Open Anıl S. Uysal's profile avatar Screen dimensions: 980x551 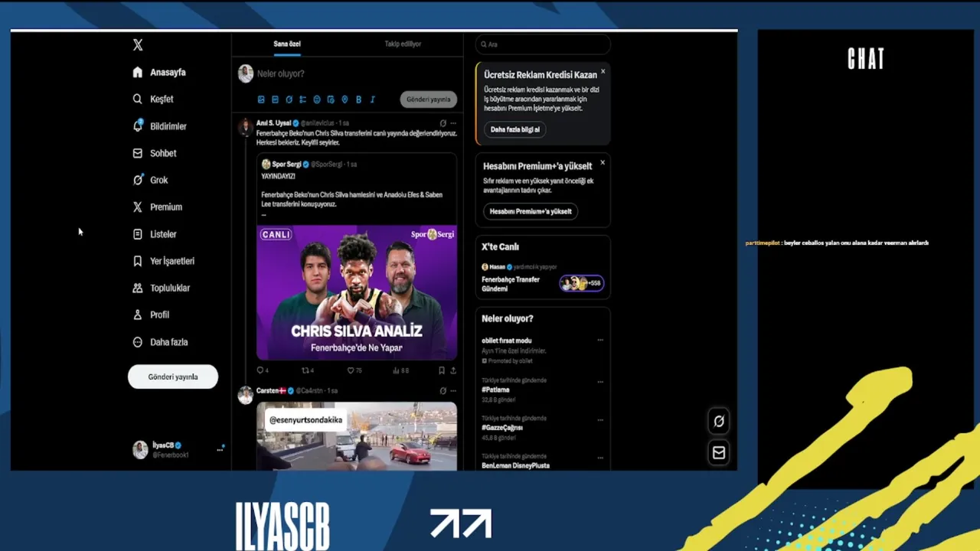pos(245,127)
